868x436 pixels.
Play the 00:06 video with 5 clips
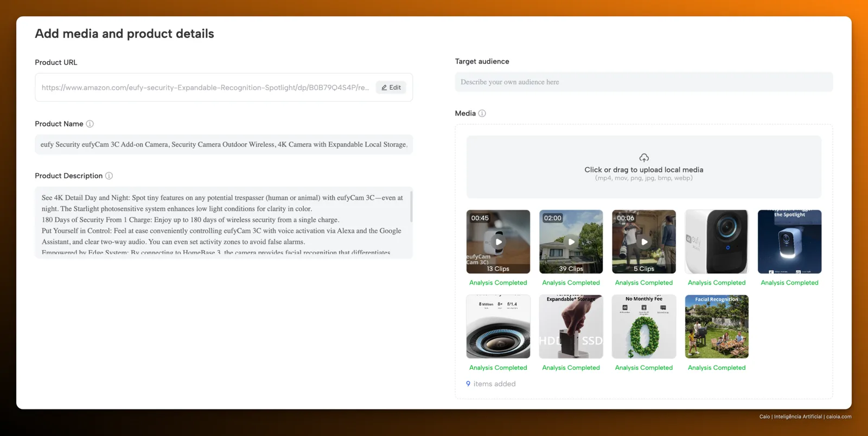click(644, 242)
